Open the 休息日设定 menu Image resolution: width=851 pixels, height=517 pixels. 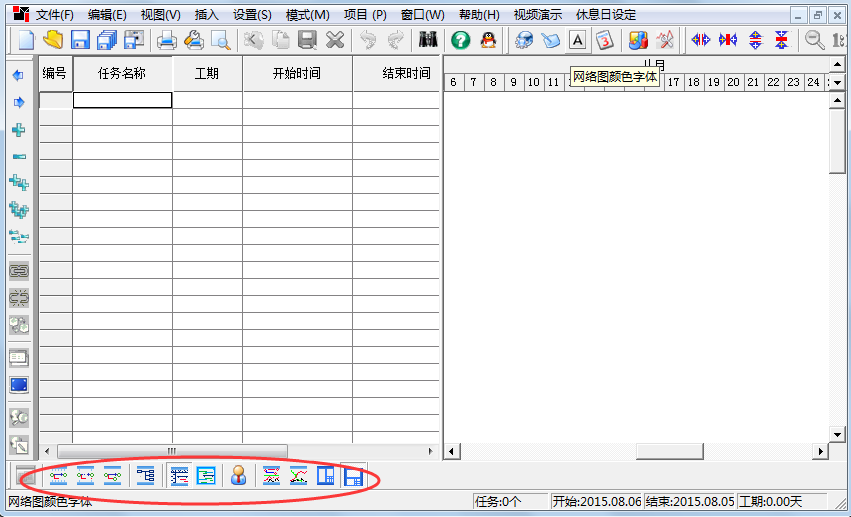[606, 15]
